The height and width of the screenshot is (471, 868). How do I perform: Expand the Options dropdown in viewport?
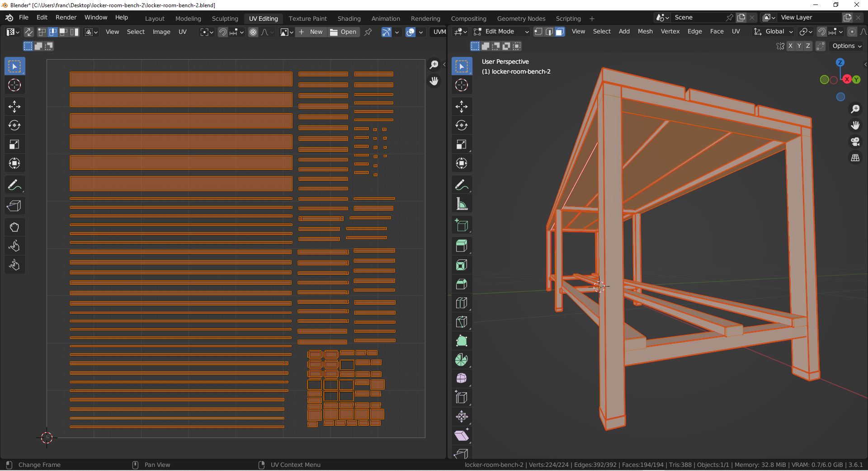pyautogui.click(x=847, y=46)
